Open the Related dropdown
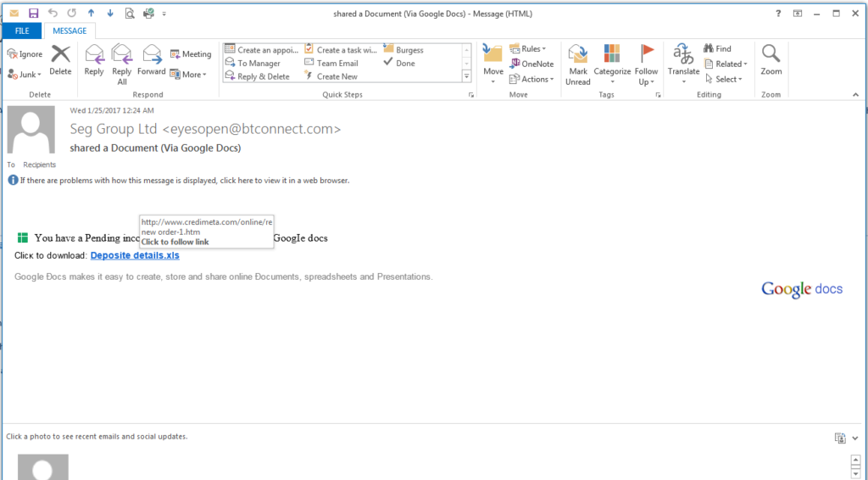Viewport: 868px width, 480px height. [726, 64]
